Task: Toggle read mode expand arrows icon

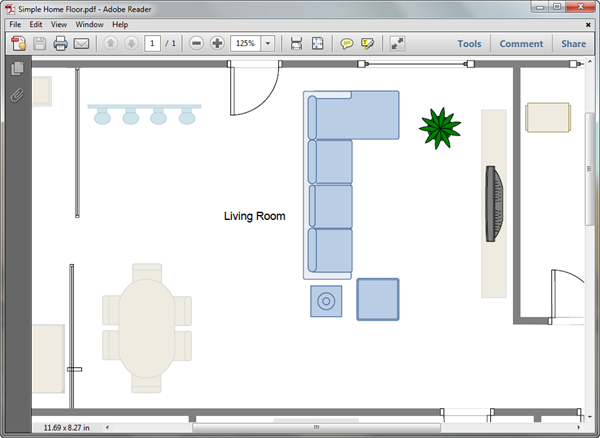Action: click(397, 43)
